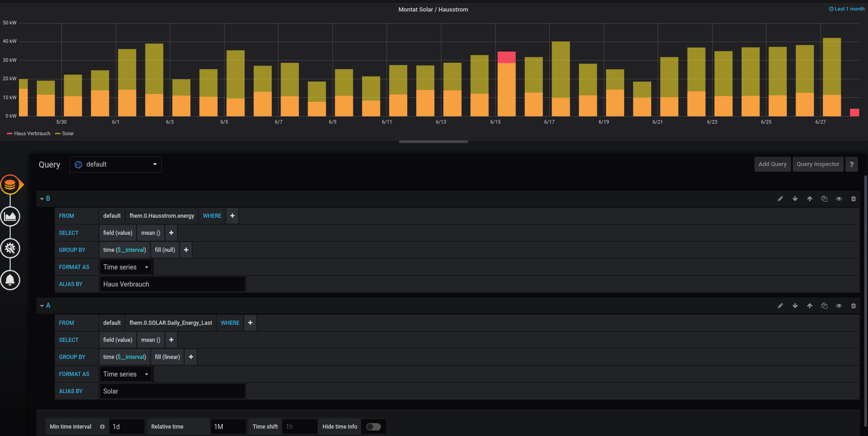
Task: Duplicate query B
Action: [824, 199]
